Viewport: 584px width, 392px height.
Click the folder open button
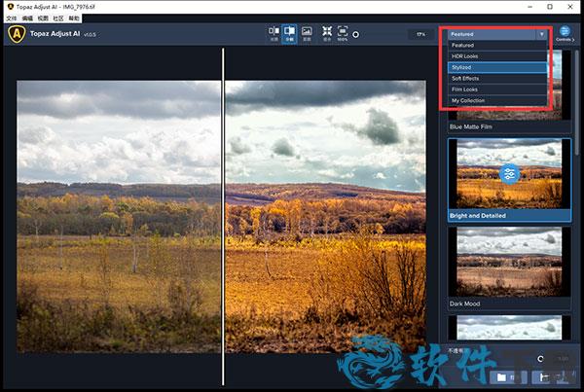coord(501,376)
